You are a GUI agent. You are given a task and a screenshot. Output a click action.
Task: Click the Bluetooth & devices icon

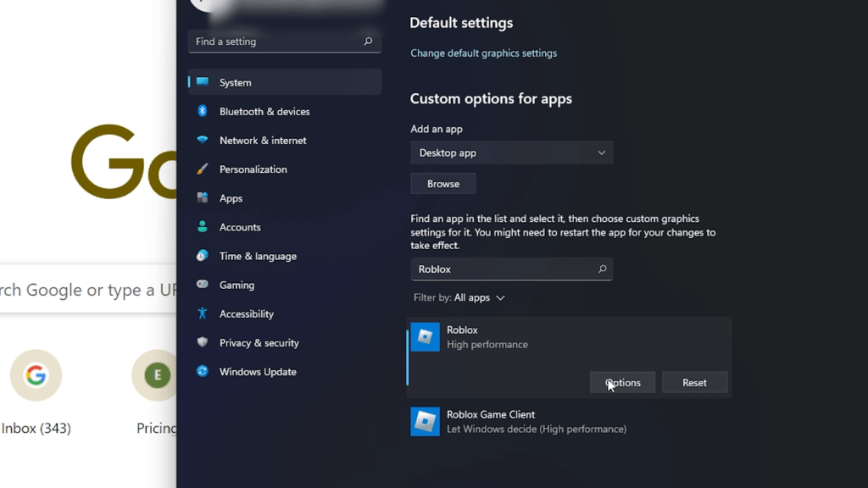(x=202, y=111)
